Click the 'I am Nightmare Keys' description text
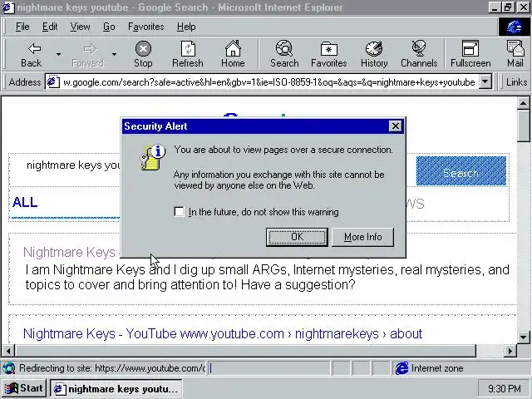This screenshot has width=532, height=399. click(267, 277)
